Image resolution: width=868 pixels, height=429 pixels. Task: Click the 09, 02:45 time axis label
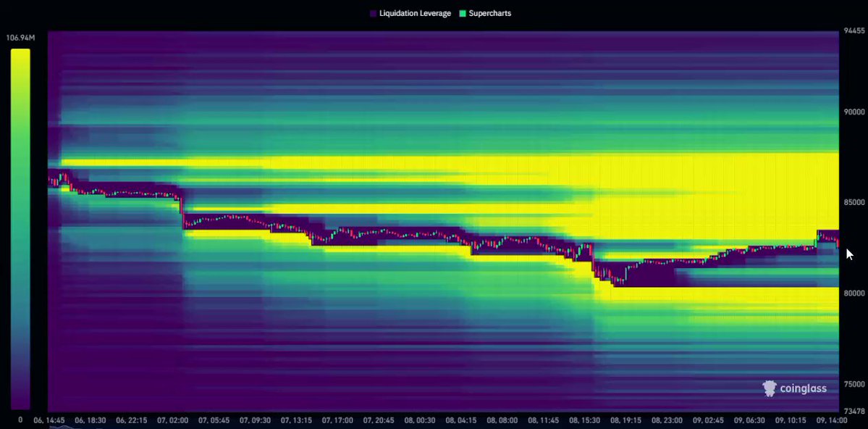(707, 421)
